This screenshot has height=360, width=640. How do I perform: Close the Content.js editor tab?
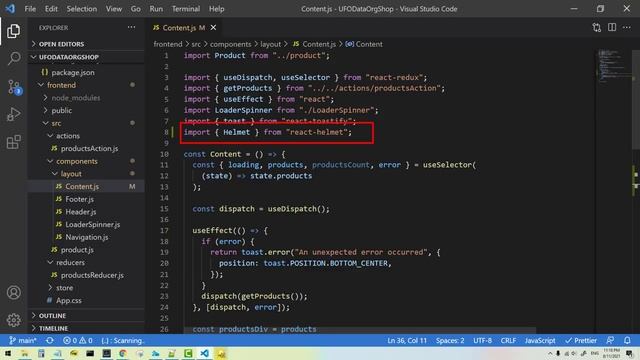213,27
